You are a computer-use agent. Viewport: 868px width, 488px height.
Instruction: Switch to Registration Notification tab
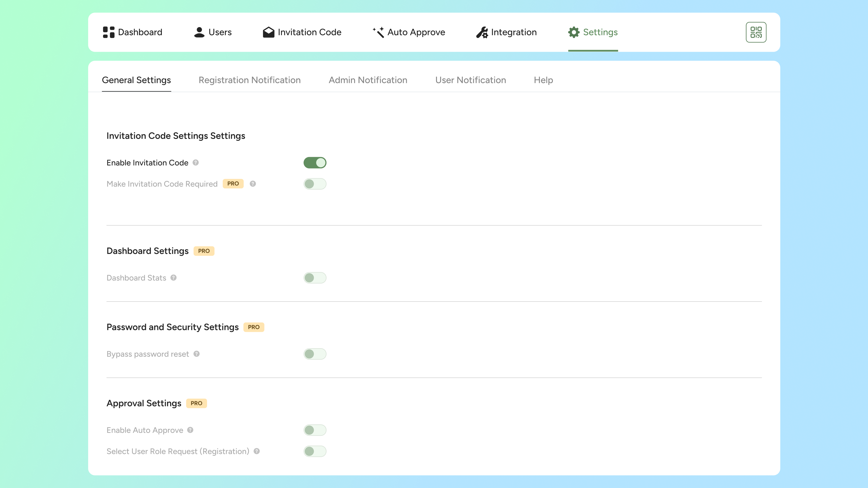(249, 80)
